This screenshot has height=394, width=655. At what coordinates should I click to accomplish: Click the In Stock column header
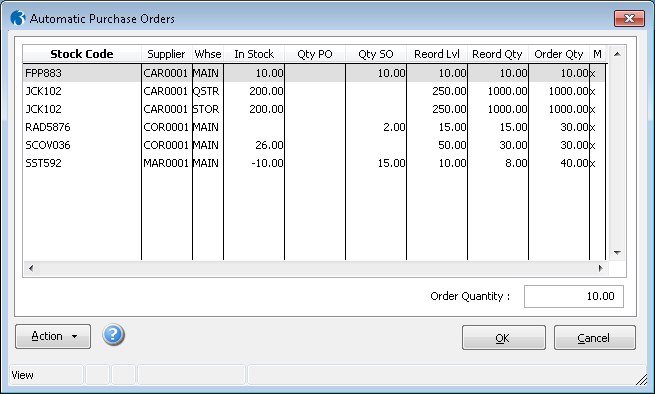pos(254,54)
